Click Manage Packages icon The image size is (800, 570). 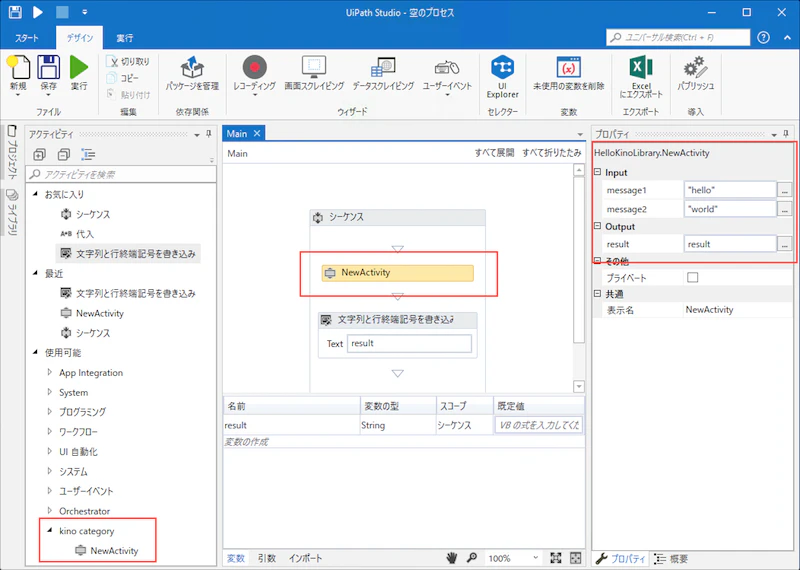pyautogui.click(x=192, y=67)
